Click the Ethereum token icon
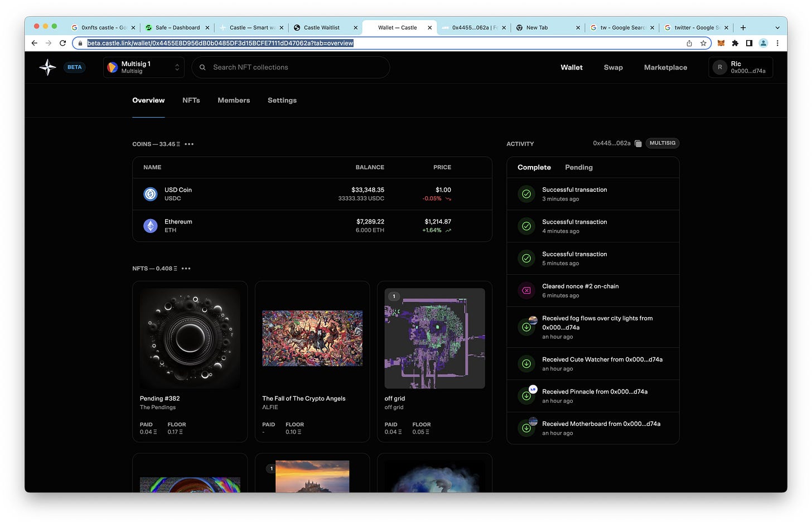812x525 pixels. (151, 226)
